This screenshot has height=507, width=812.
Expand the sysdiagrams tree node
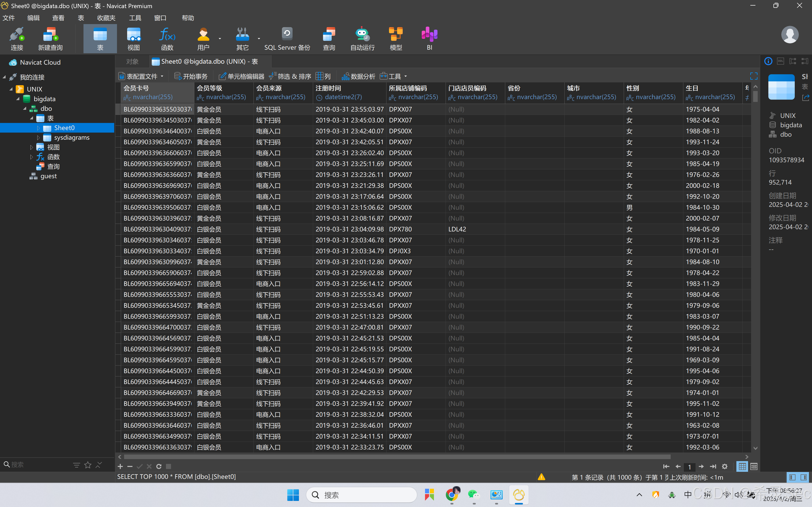coord(38,137)
